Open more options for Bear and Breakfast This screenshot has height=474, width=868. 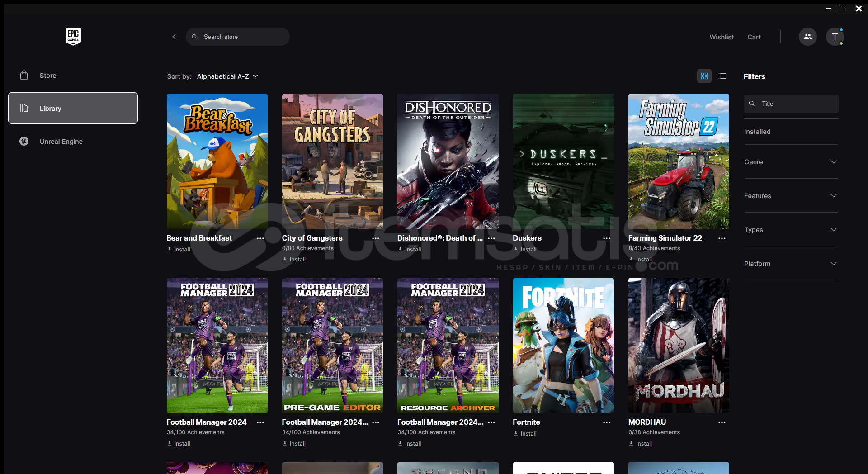(x=260, y=238)
